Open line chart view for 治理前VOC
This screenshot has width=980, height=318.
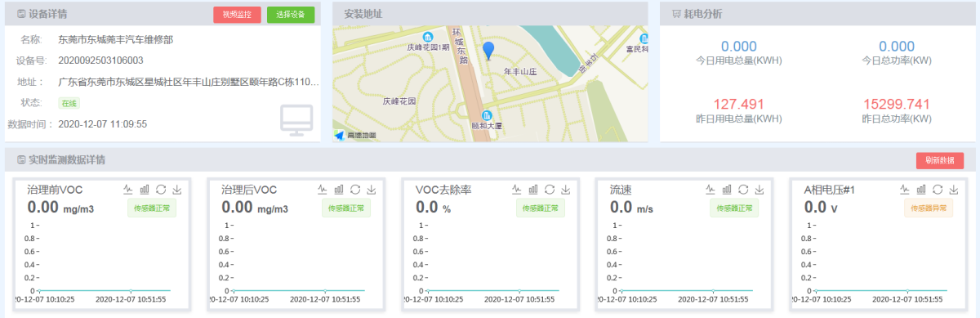coord(128,190)
